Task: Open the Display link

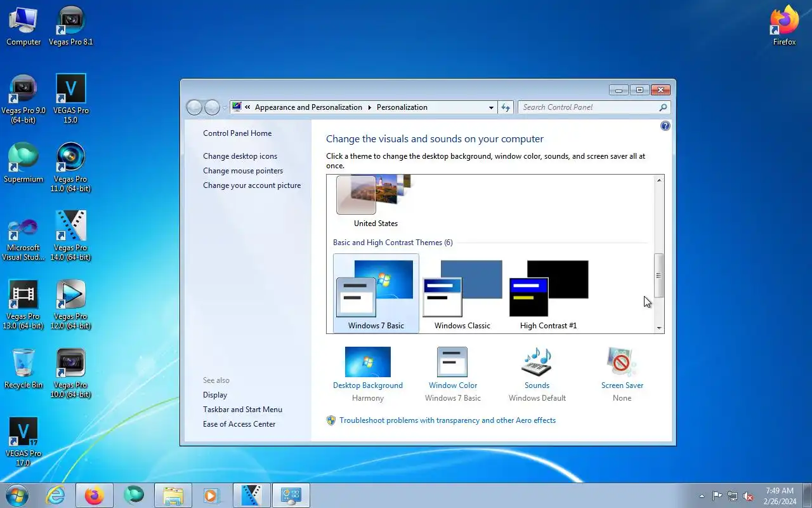Action: (x=215, y=395)
